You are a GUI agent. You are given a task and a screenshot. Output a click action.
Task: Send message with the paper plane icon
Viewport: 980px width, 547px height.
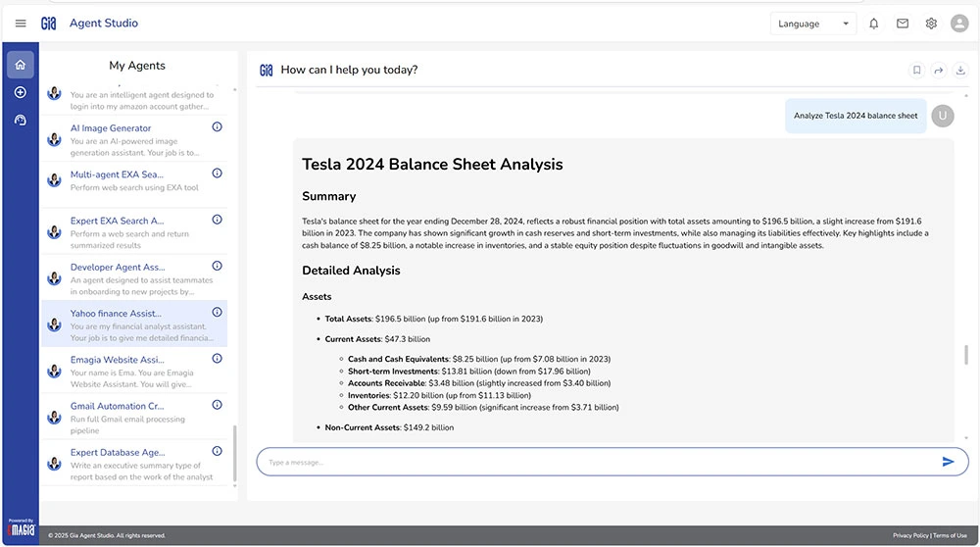[948, 462]
